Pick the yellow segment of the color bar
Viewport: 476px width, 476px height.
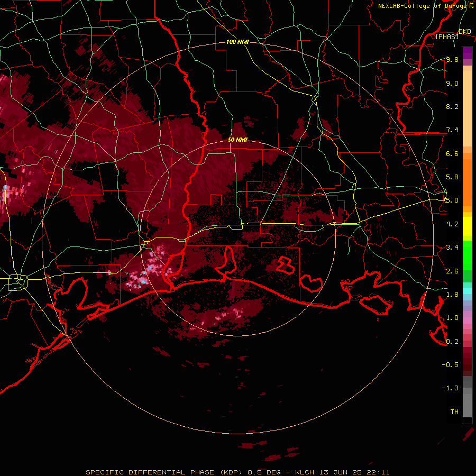(467, 226)
